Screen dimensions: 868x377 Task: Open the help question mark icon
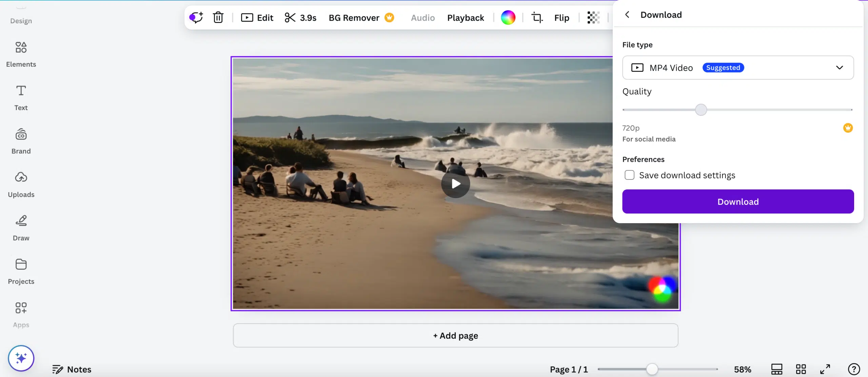pos(853,369)
